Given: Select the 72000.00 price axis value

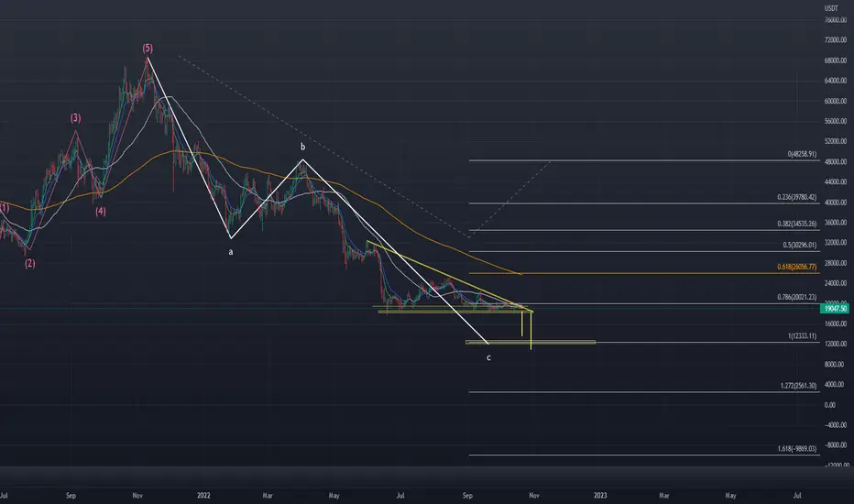Looking at the screenshot, I should pos(836,40).
